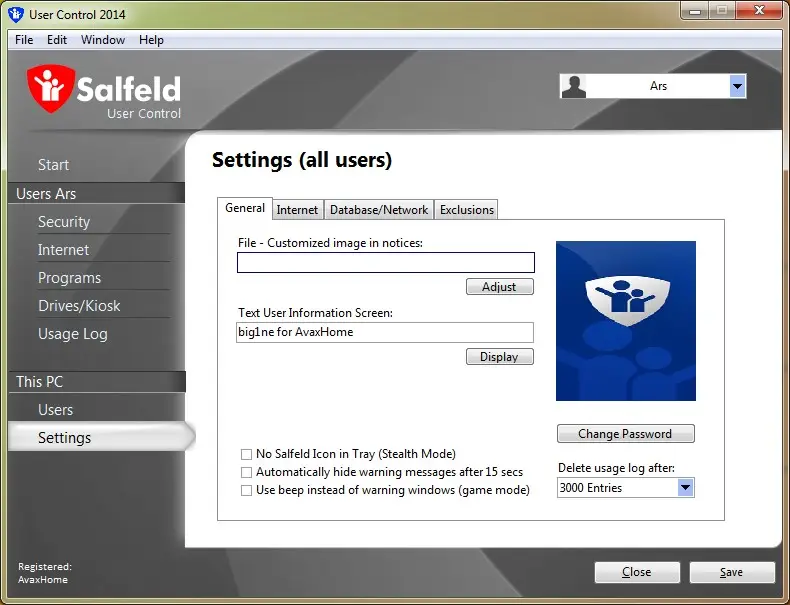The width and height of the screenshot is (790, 605).
Task: Switch to the Internet settings tab
Action: pos(297,210)
